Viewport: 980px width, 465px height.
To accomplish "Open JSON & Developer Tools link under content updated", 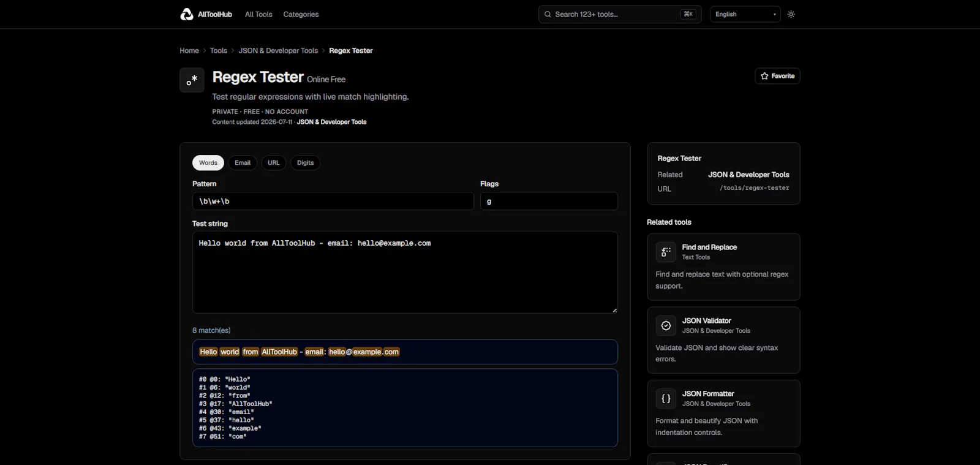I will [331, 122].
